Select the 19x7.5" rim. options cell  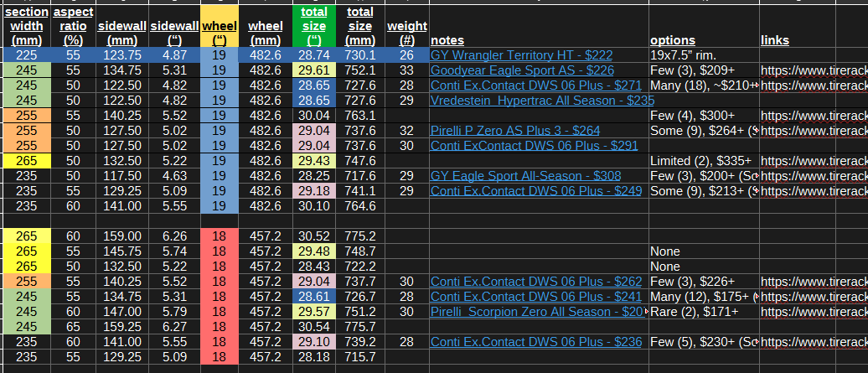tap(704, 55)
